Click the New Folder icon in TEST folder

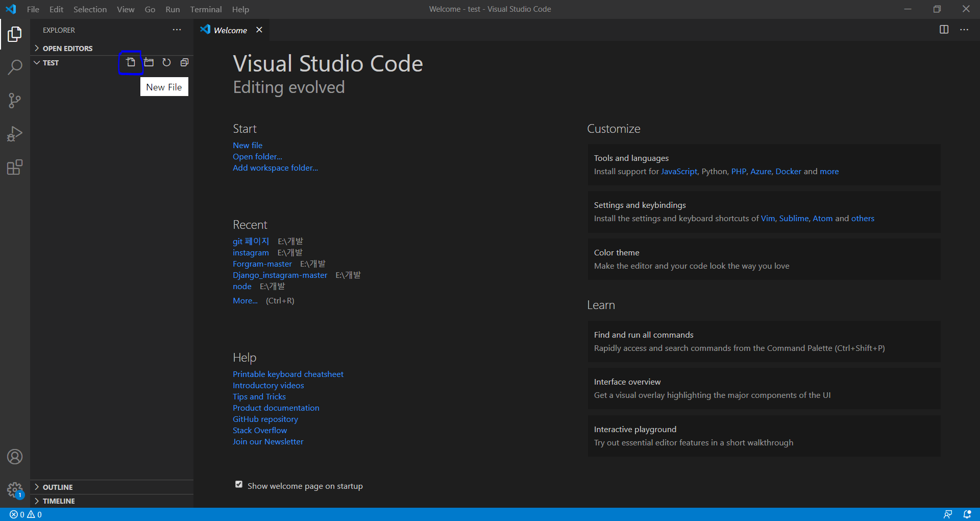(x=149, y=62)
